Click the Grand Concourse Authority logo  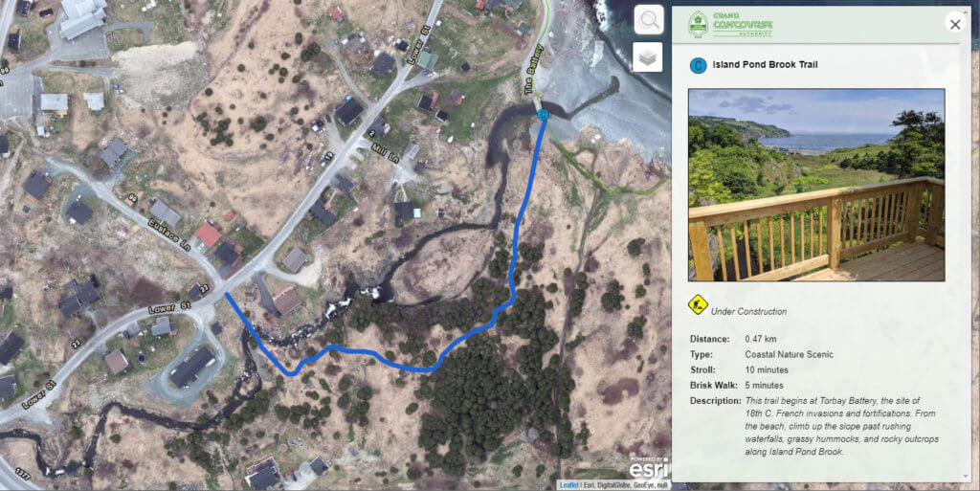pyautogui.click(x=730, y=24)
